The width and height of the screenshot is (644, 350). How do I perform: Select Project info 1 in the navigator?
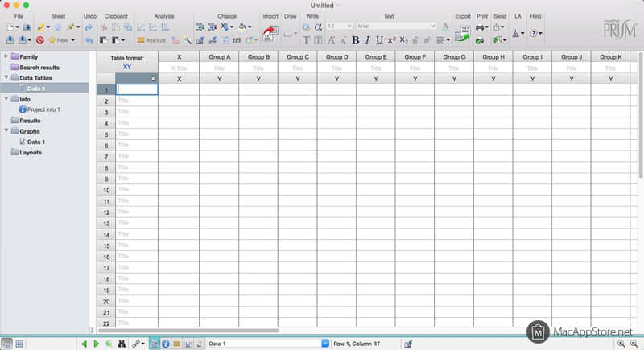[x=43, y=109]
